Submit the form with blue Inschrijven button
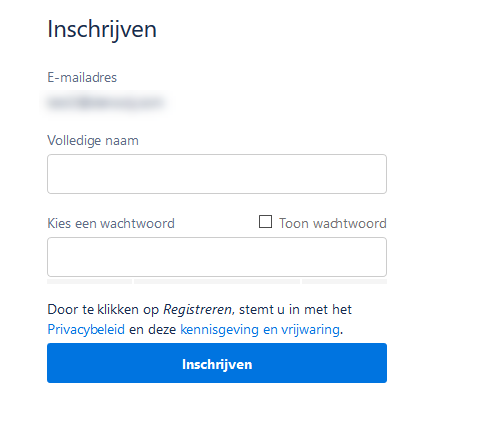Image resolution: width=477 pixels, height=430 pixels. [x=217, y=363]
